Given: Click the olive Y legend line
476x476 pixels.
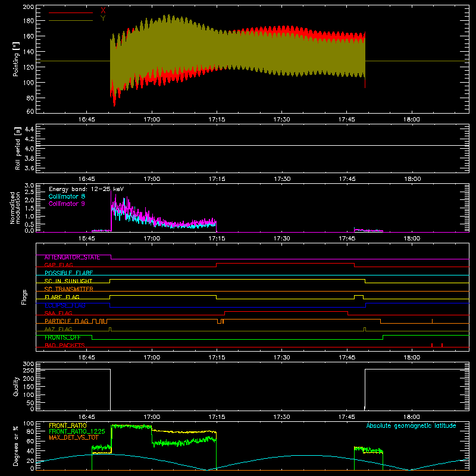Looking at the screenshot, I should (x=71, y=21).
